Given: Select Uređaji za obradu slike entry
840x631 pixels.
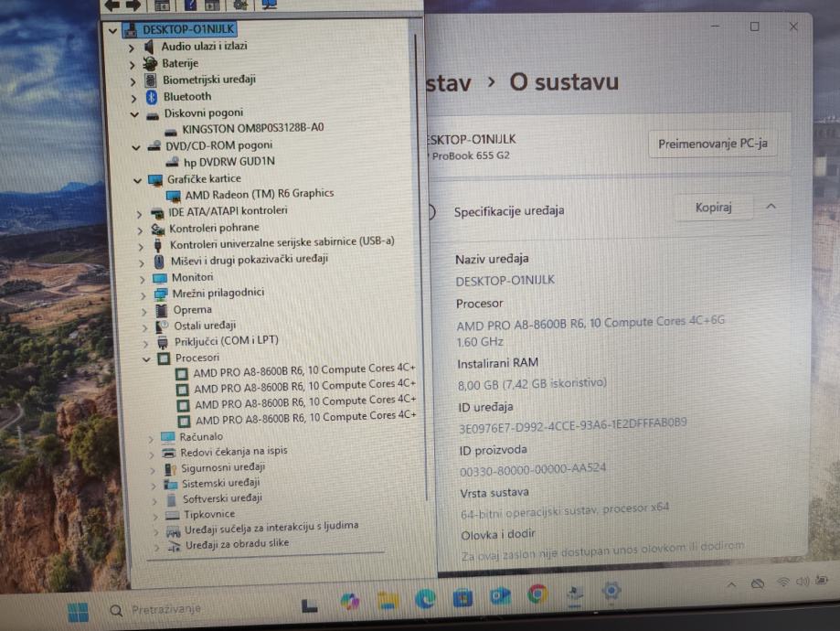Looking at the screenshot, I should click(238, 544).
